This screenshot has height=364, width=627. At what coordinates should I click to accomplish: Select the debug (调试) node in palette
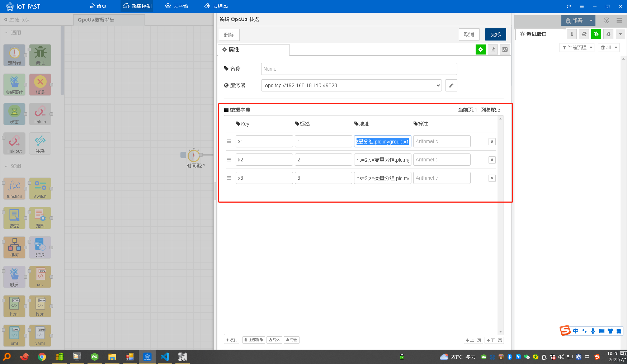pyautogui.click(x=40, y=55)
